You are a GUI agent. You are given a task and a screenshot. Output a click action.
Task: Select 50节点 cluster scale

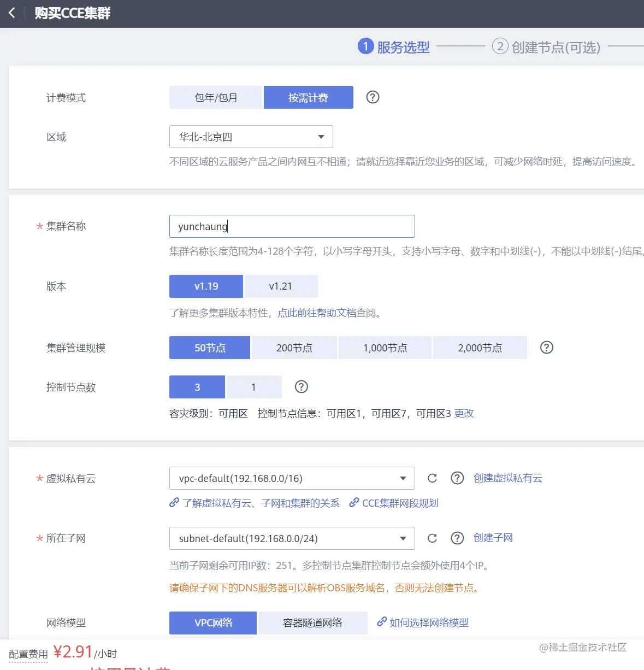pos(210,348)
